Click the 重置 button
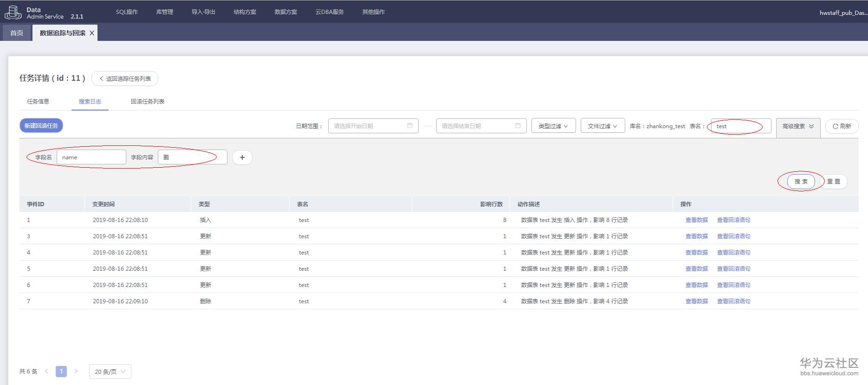Image resolution: width=868 pixels, height=385 pixels. pos(834,182)
